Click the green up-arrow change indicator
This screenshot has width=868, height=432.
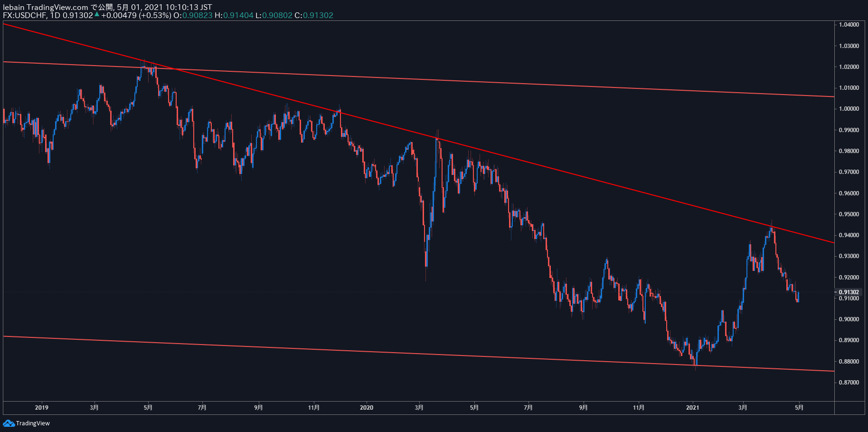[x=97, y=15]
